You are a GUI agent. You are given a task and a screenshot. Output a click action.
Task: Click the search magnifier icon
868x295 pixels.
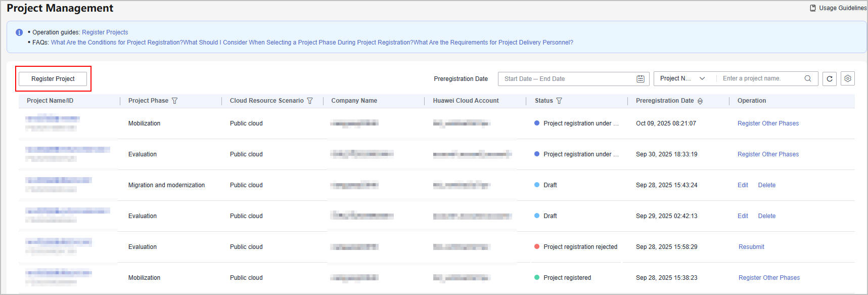(x=807, y=78)
